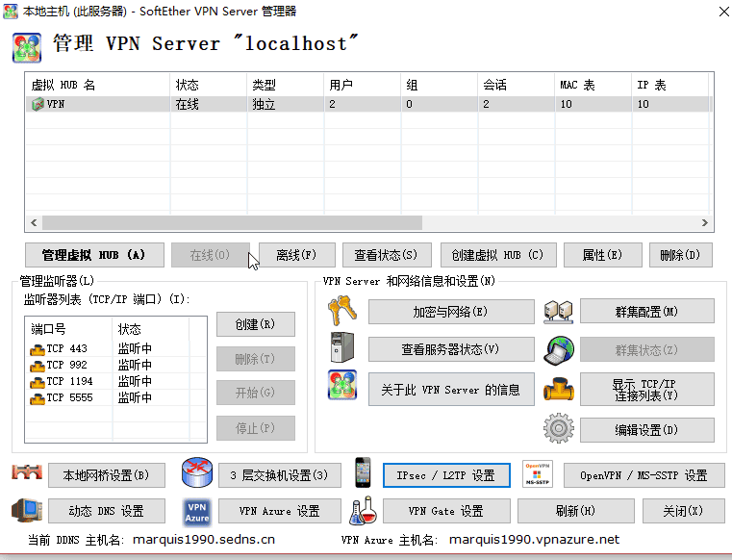732x560 pixels.
Task: Open 关于此 VPN Server 的信息
Action: pos(451,389)
